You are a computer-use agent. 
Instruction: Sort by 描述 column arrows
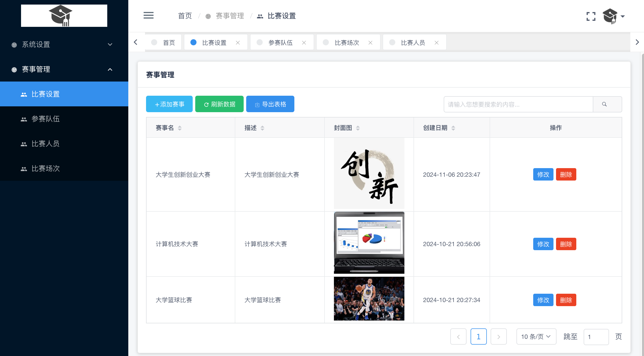[262, 128]
